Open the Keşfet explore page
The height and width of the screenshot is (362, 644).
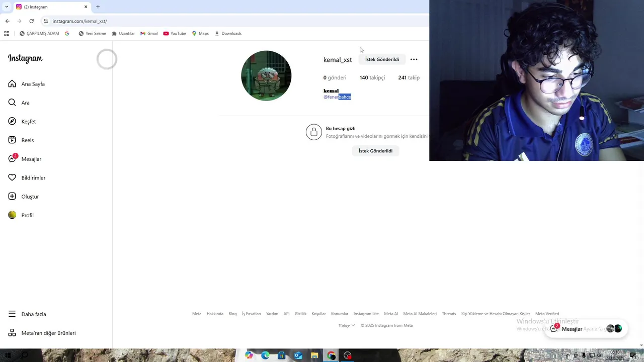[22, 121]
